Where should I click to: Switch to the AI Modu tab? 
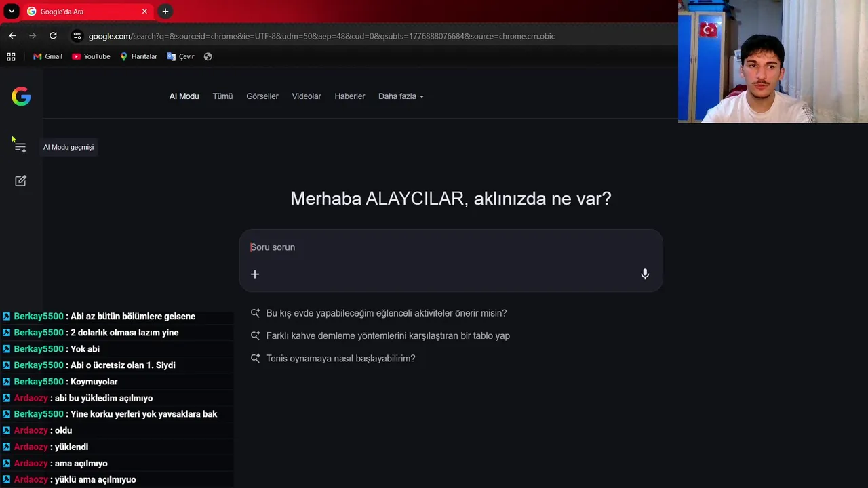pyautogui.click(x=184, y=96)
